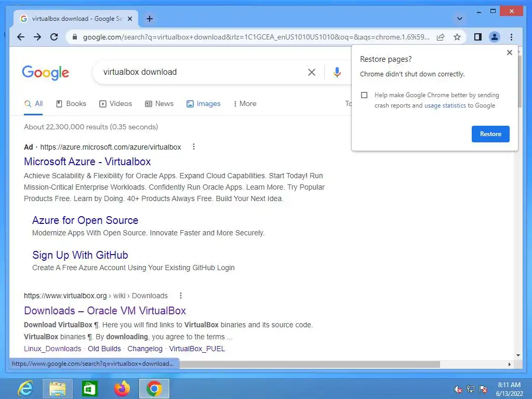The image size is (532, 399).
Task: Open the Action Center flag icon
Action: pos(483,389)
